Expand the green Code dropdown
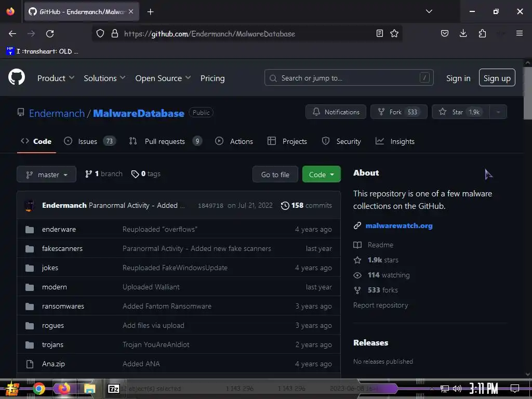Image resolution: width=532 pixels, height=399 pixels. point(321,175)
